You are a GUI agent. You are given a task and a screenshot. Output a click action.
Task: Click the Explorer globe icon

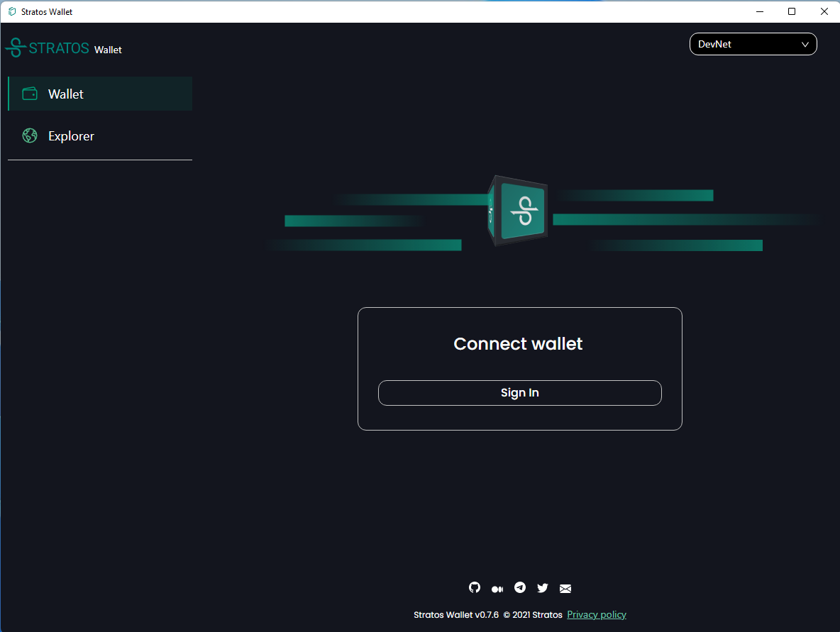(x=29, y=135)
